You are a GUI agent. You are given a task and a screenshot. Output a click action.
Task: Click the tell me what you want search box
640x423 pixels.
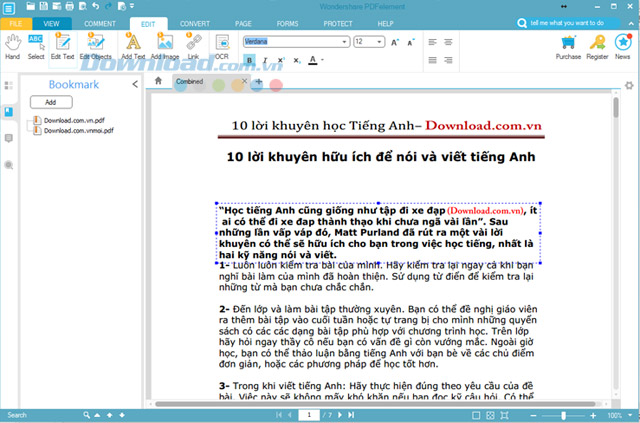[x=567, y=23]
